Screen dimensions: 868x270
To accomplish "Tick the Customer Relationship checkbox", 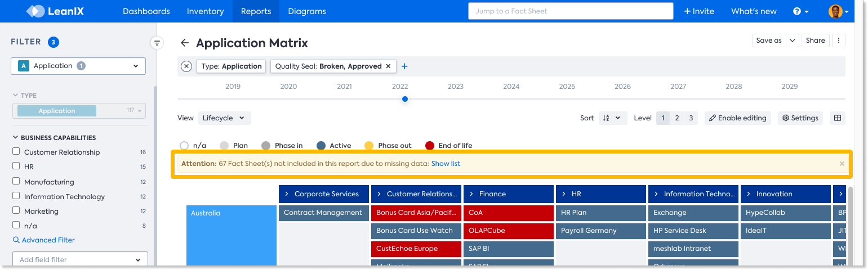I will pyautogui.click(x=16, y=152).
